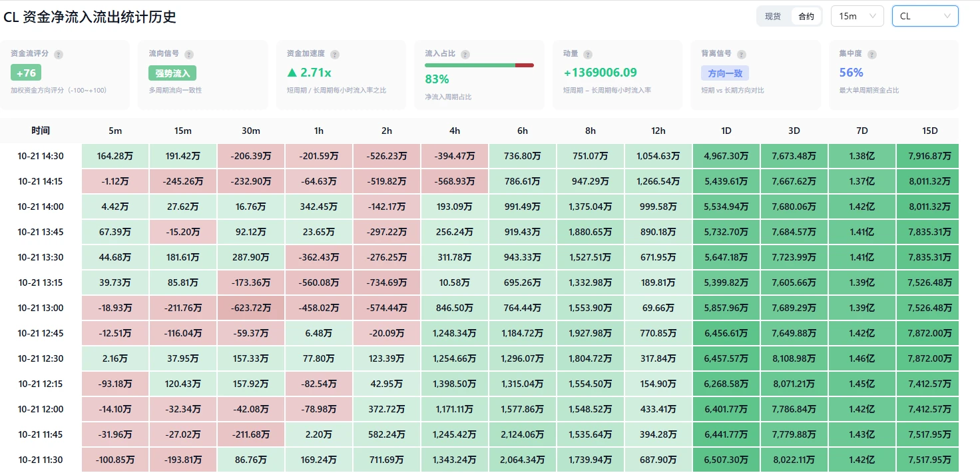Click the 方向一致 divergence badge
This screenshot has height=473, width=980.
[x=725, y=73]
